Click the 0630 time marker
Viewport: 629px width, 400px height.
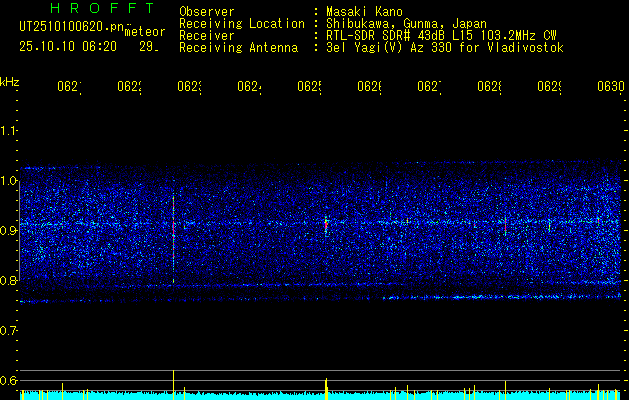tap(611, 87)
